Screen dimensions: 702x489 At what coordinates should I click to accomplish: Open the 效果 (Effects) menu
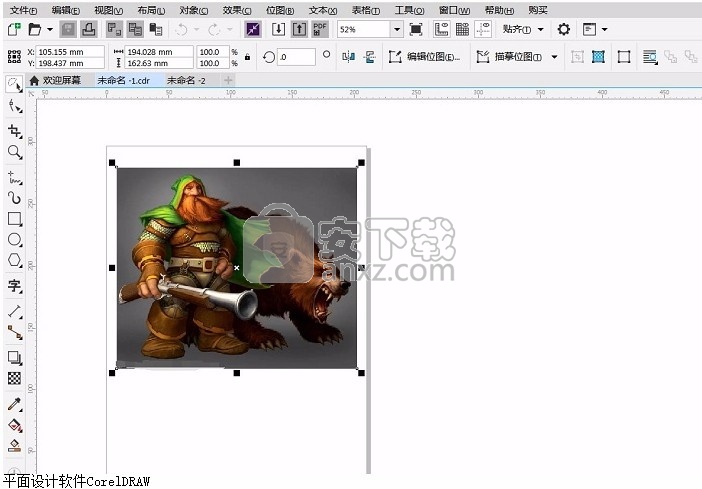(x=237, y=10)
